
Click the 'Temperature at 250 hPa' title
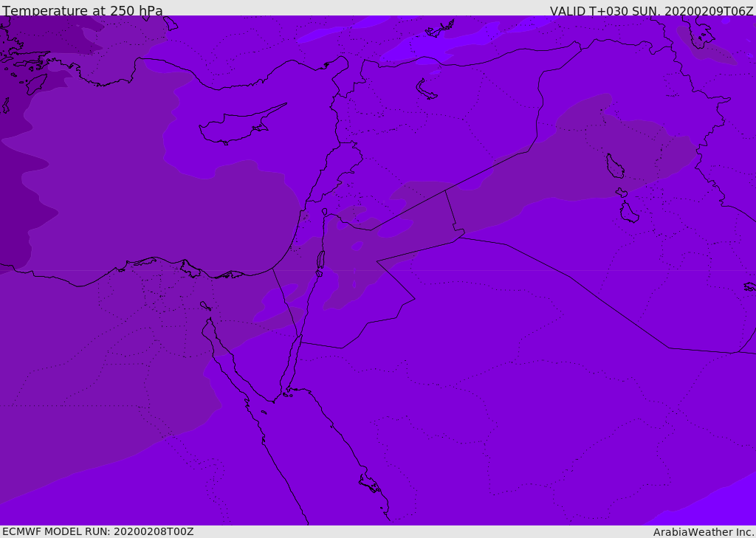point(83,10)
